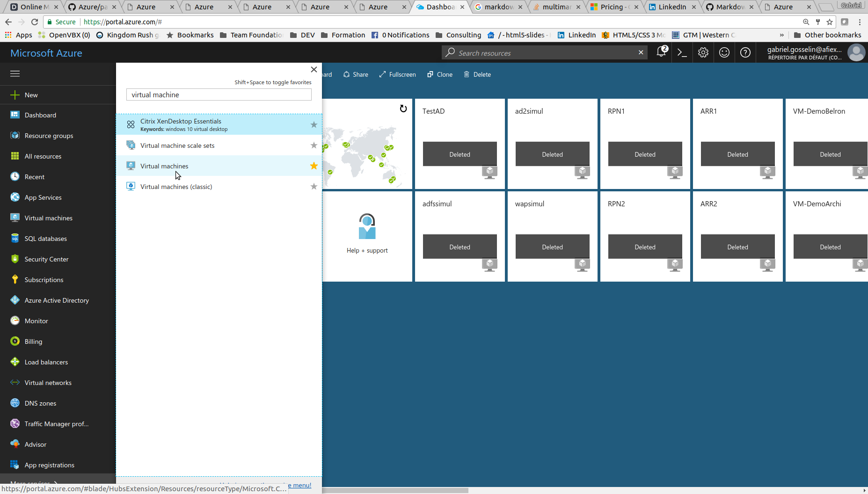Open Security Center in sidebar
The image size is (868, 494).
[x=46, y=259]
